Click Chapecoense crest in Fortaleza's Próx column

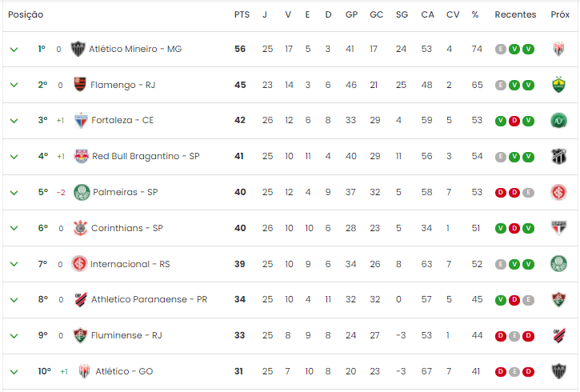coord(558,121)
